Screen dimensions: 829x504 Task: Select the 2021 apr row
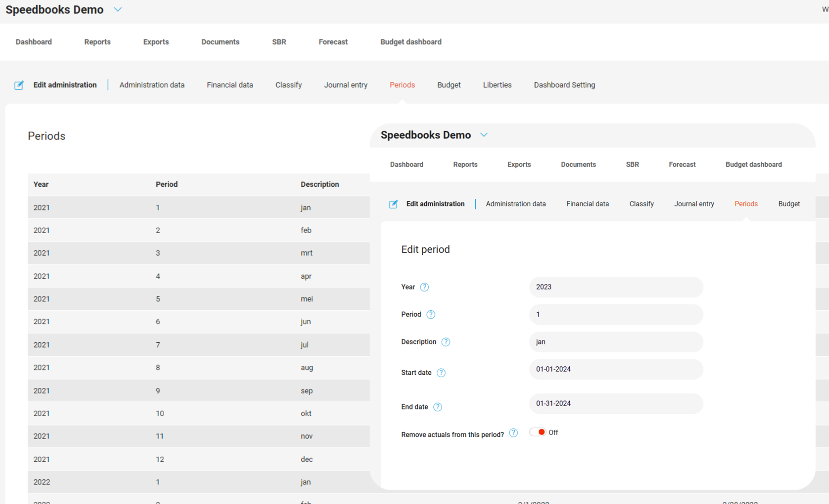pos(199,276)
